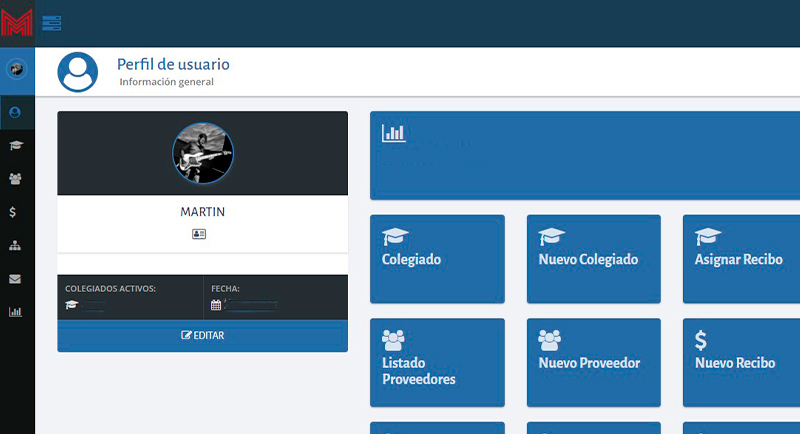Open the user avatar in the sidebar

15,70
